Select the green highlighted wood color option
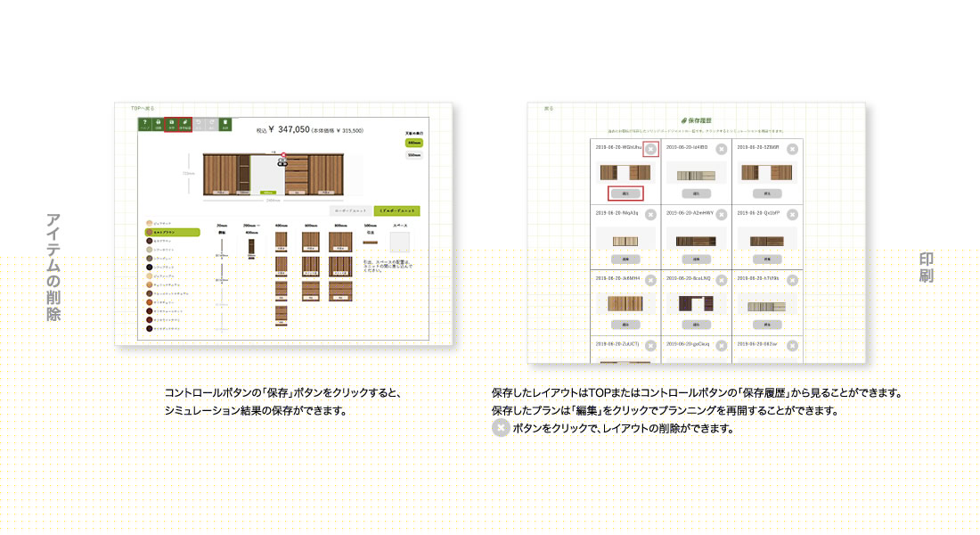This screenshot has width=980, height=535. point(171,232)
